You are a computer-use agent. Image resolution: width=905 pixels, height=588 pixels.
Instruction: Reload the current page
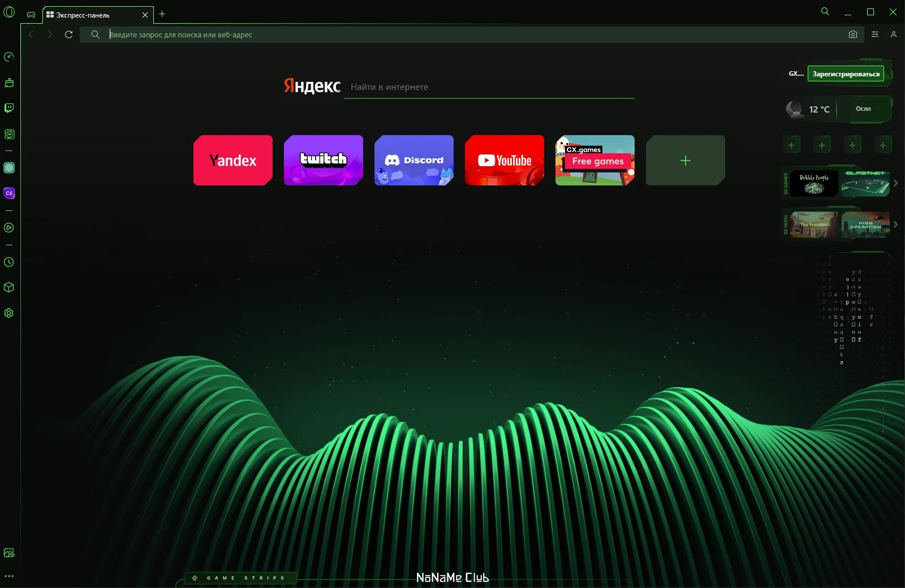pos(68,34)
